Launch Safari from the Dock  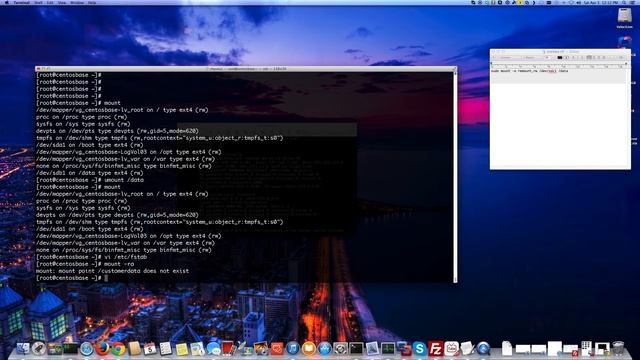click(x=87, y=349)
